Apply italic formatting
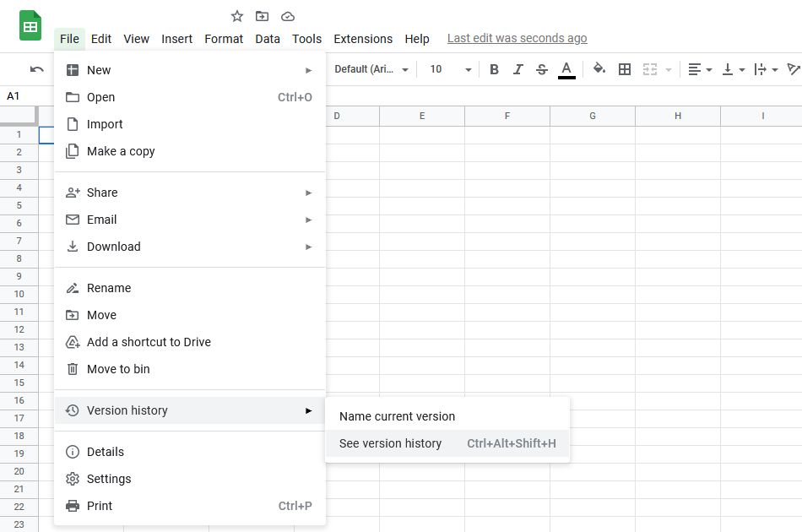 [x=518, y=69]
